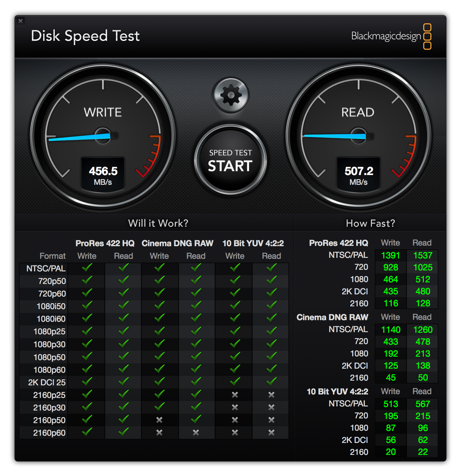
Task: Click 720p60 Cinema DNG RAW write checkmark
Action: 159,293
